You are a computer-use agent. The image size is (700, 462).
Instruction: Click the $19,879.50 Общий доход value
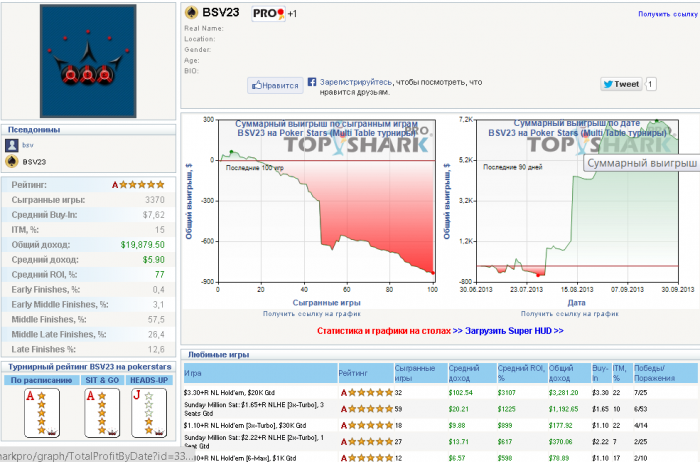[x=142, y=245]
